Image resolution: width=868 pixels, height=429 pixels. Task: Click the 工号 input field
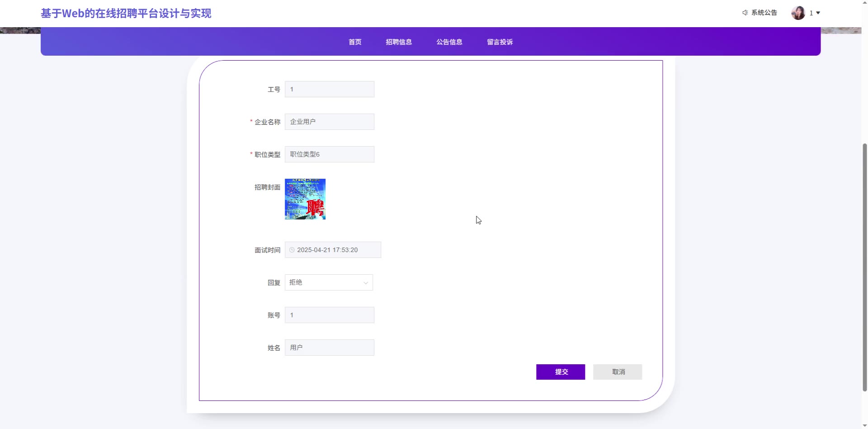click(330, 89)
